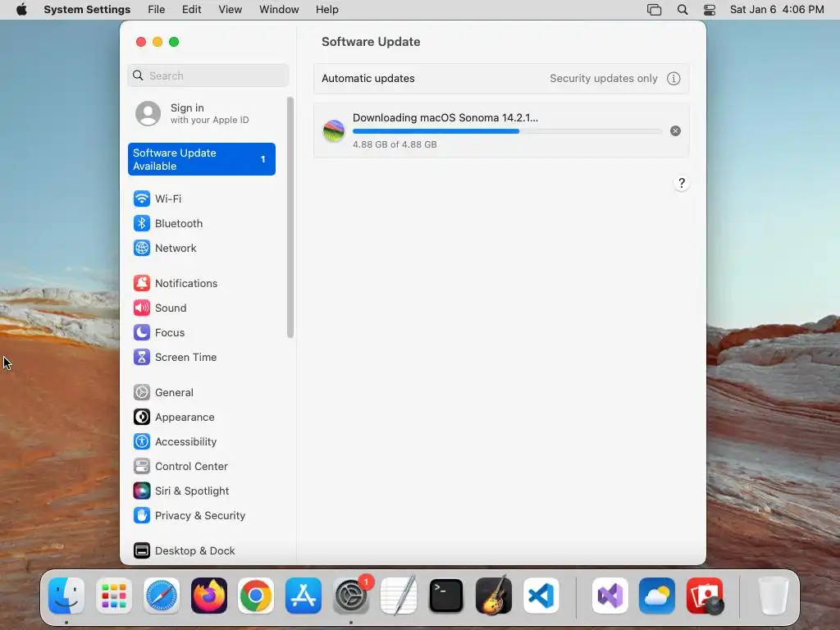Image resolution: width=840 pixels, height=630 pixels.
Task: Open the System Settings menu
Action: [x=87, y=10]
